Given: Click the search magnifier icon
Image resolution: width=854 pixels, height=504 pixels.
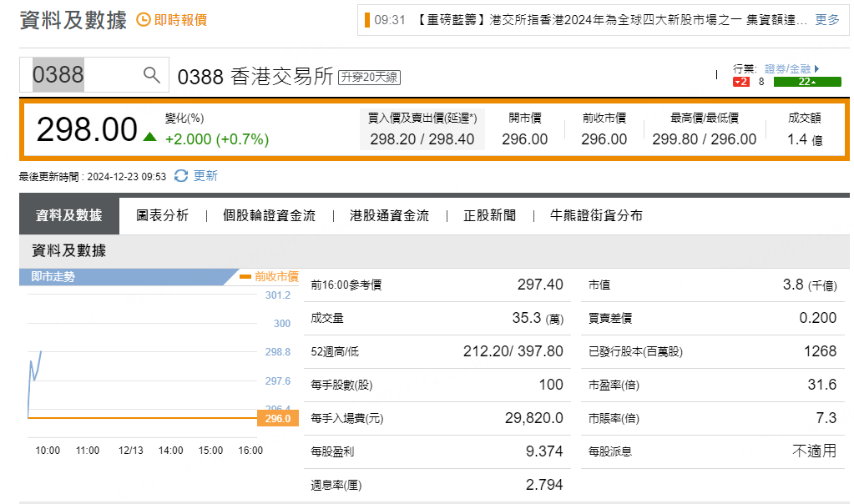Looking at the screenshot, I should tap(152, 74).
